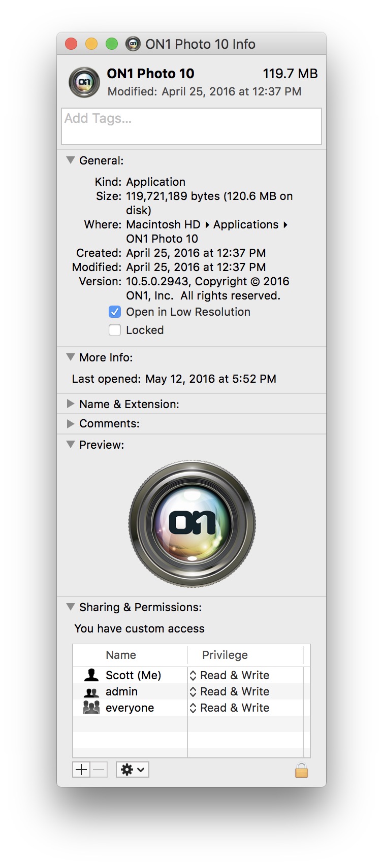383x868 pixels.
Task: Click the large ON1 lens preview image
Action: 192,524
